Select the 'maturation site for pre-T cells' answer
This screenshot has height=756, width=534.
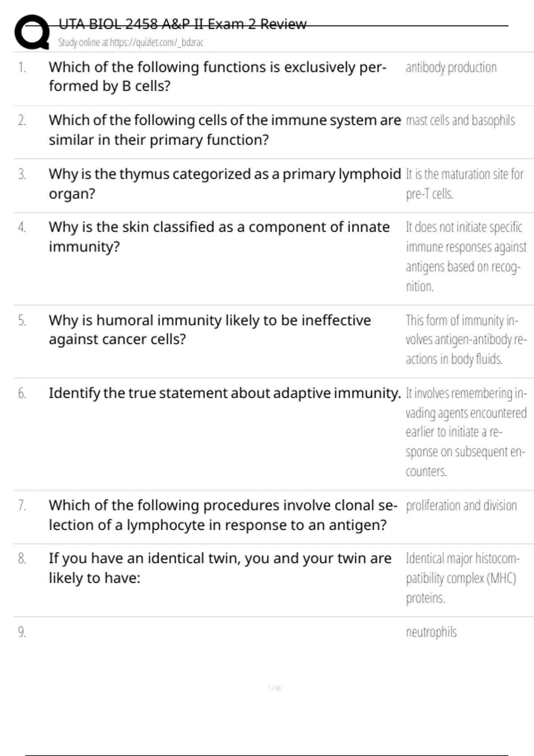(x=464, y=184)
